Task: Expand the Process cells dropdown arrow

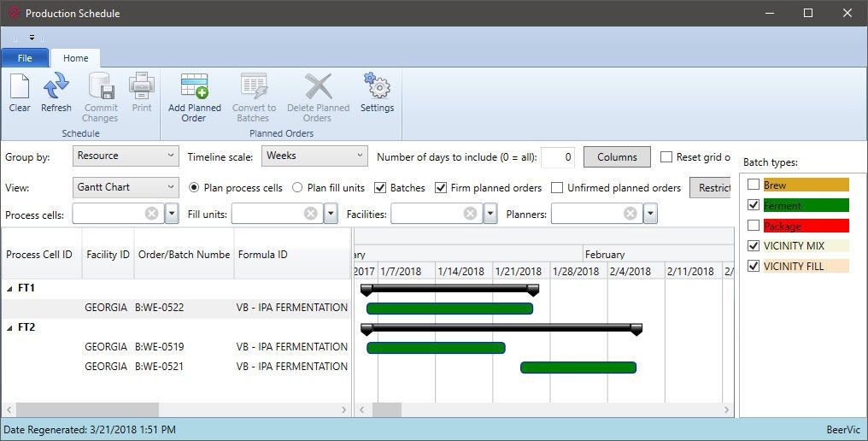Action: [x=172, y=214]
